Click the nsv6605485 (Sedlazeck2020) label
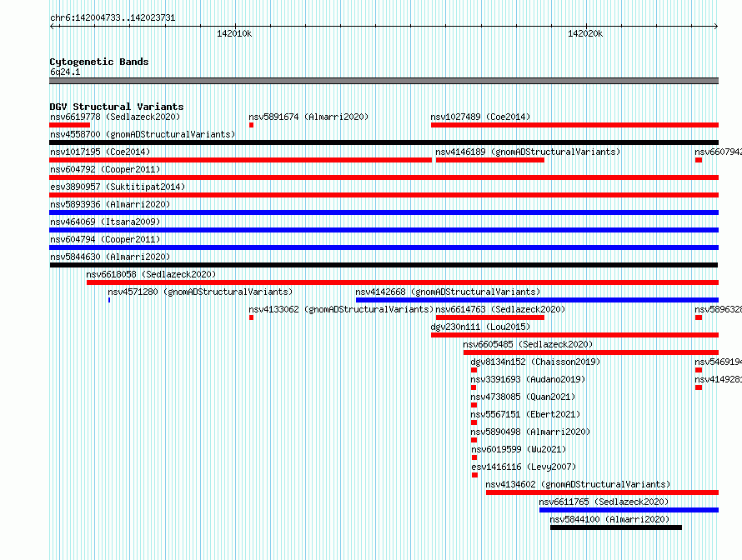Viewport: 742px width, 560px height. (528, 344)
